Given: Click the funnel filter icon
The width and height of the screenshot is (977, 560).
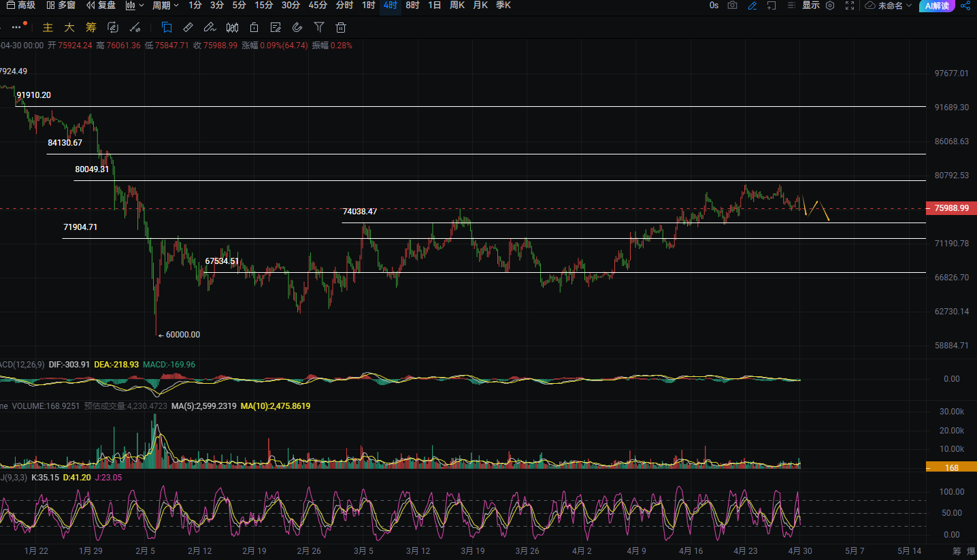Looking at the screenshot, I should pos(319,28).
